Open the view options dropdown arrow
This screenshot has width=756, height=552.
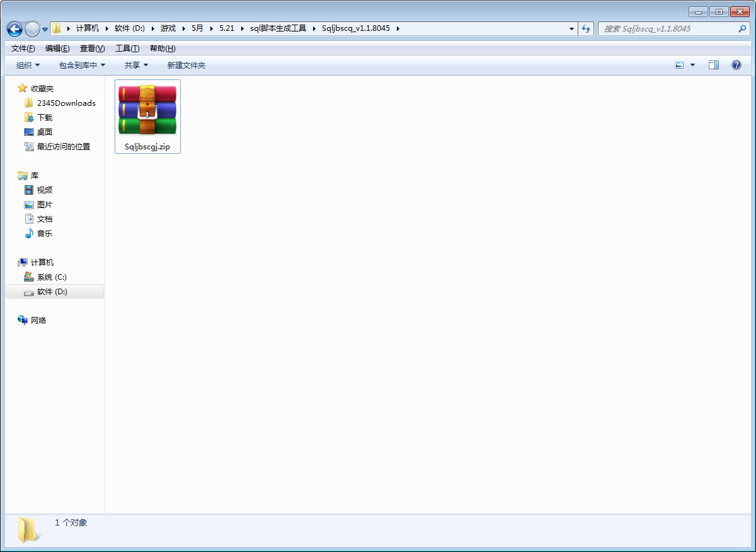(x=693, y=65)
